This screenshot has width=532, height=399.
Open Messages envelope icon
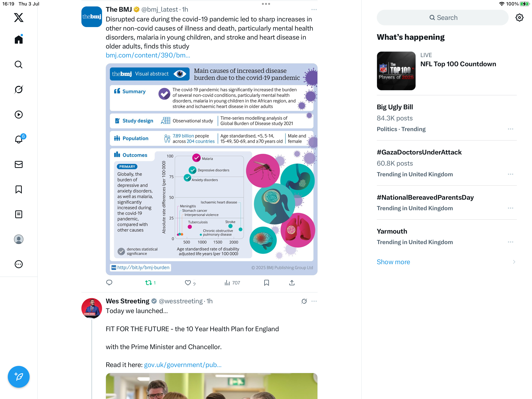[x=18, y=165]
